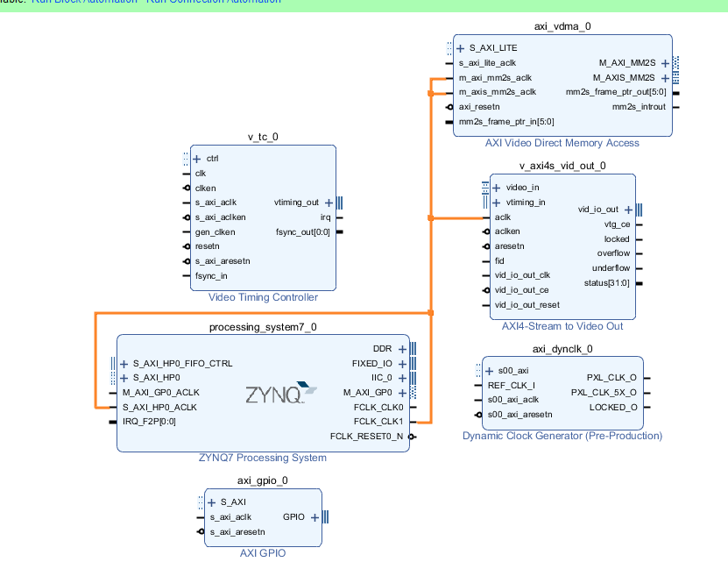728x562 pixels.
Task: Expand the GPIO interface on axi_gpio_0
Action: pos(315,517)
